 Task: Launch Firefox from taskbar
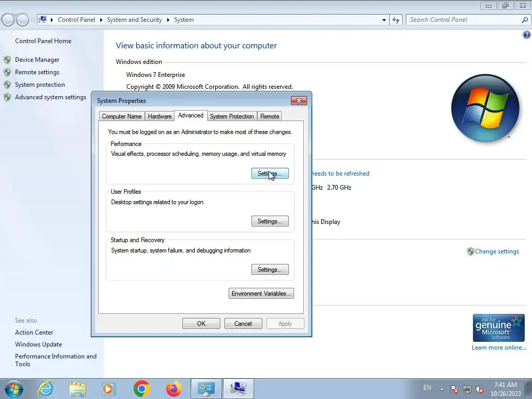click(x=174, y=389)
